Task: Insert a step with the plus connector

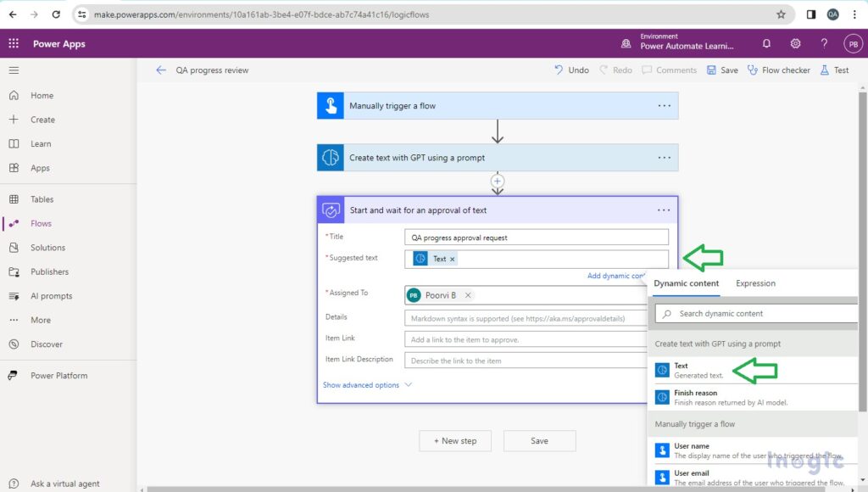Action: point(498,181)
